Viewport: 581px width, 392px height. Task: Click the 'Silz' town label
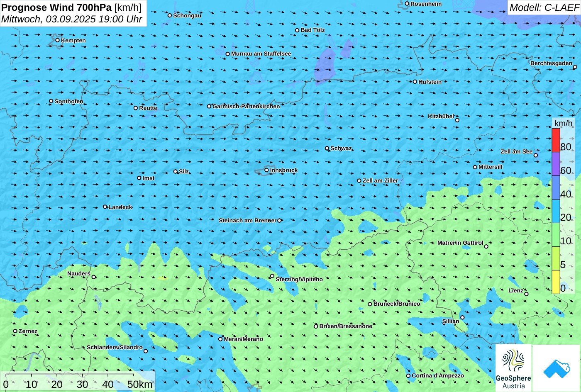pos(184,171)
